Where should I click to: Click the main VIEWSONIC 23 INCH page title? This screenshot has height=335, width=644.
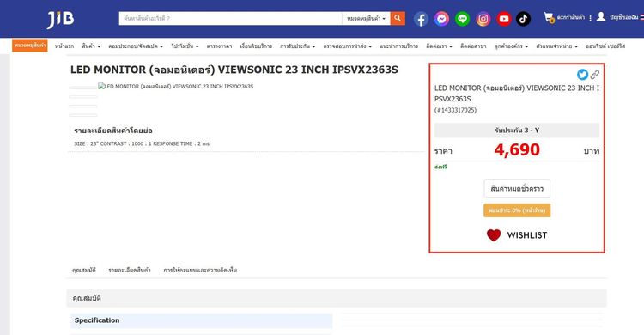pyautogui.click(x=234, y=70)
